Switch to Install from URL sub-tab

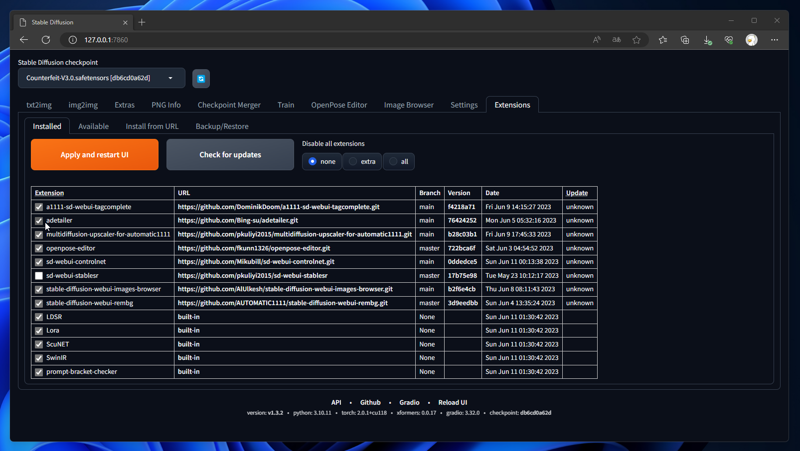152,127
